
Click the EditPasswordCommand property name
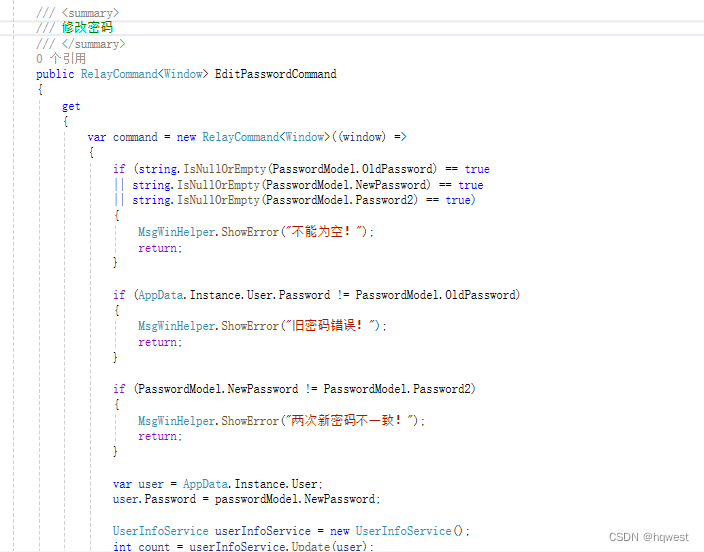(x=275, y=74)
